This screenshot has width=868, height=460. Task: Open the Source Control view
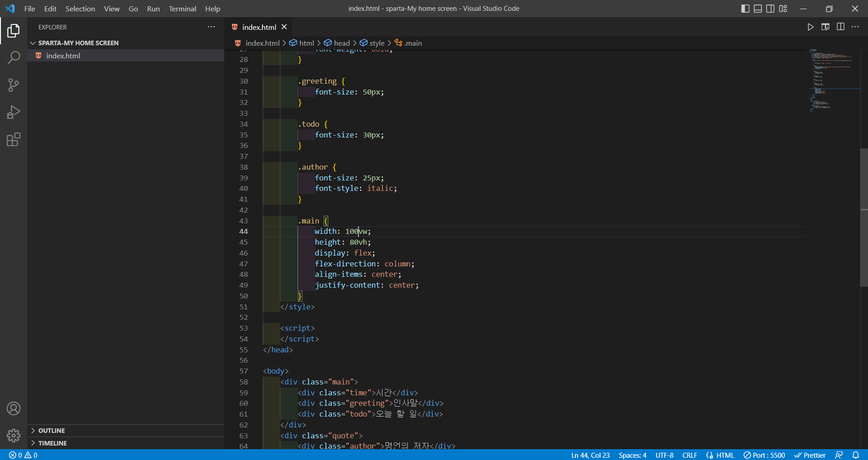pyautogui.click(x=14, y=85)
